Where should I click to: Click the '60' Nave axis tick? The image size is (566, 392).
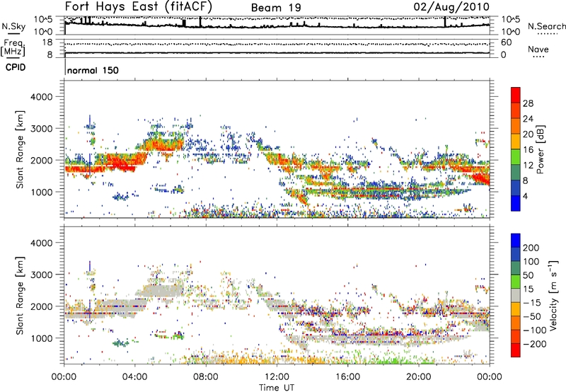506,42
